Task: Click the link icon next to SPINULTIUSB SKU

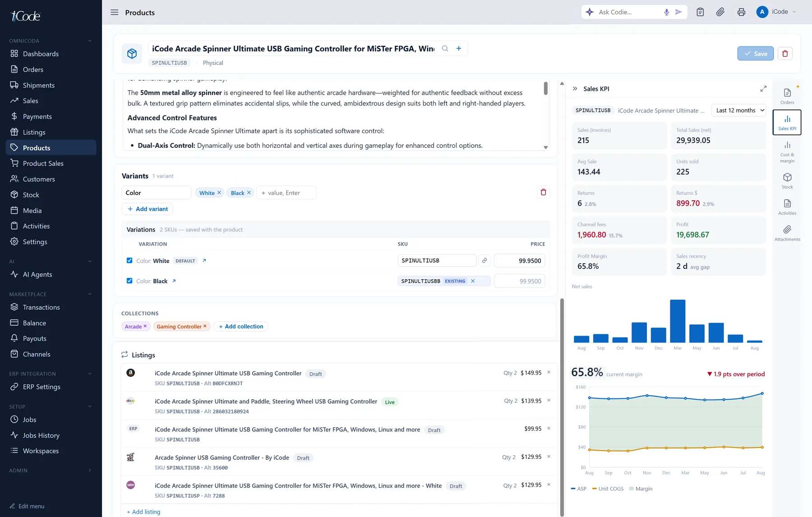Action: pos(484,260)
